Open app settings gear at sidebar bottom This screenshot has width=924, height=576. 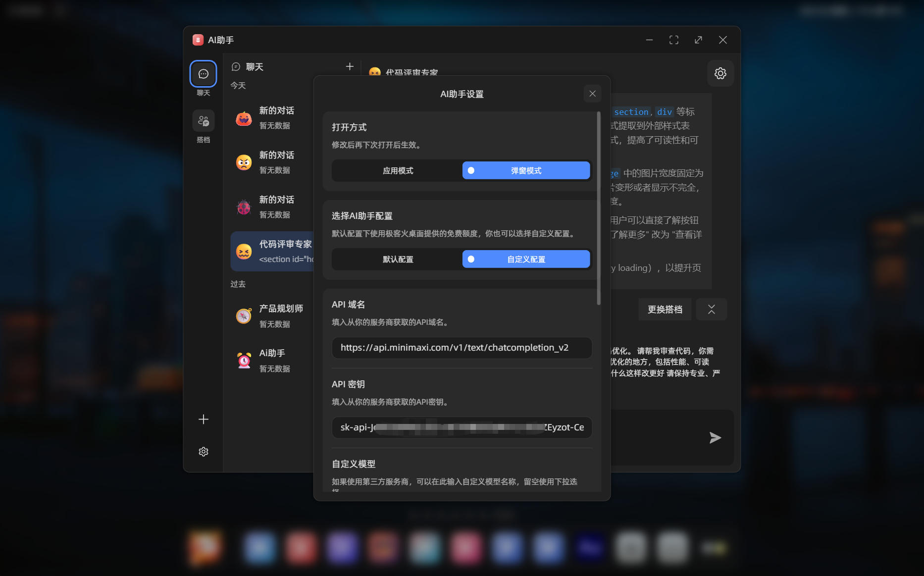203,451
